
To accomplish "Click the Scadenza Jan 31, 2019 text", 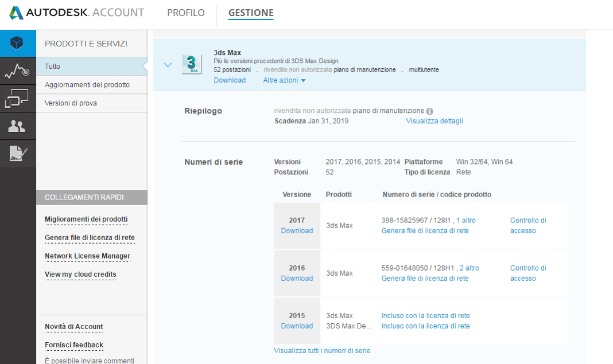I will 312,121.
